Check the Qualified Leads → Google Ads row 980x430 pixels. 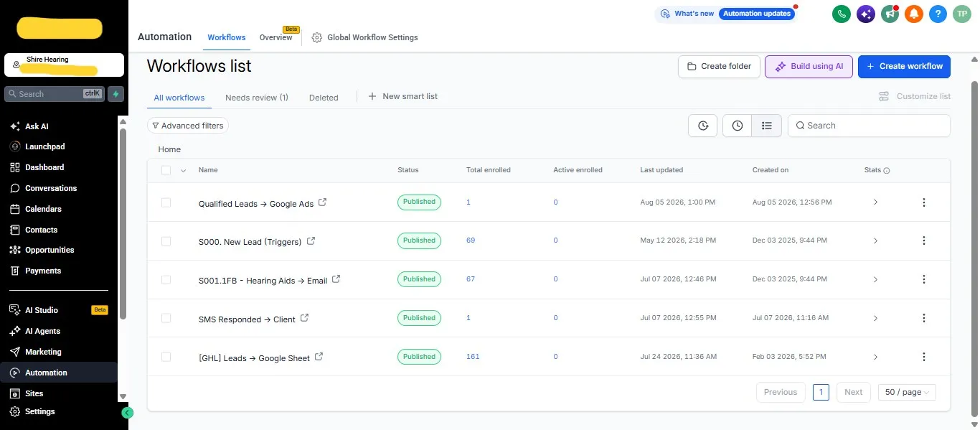[166, 202]
